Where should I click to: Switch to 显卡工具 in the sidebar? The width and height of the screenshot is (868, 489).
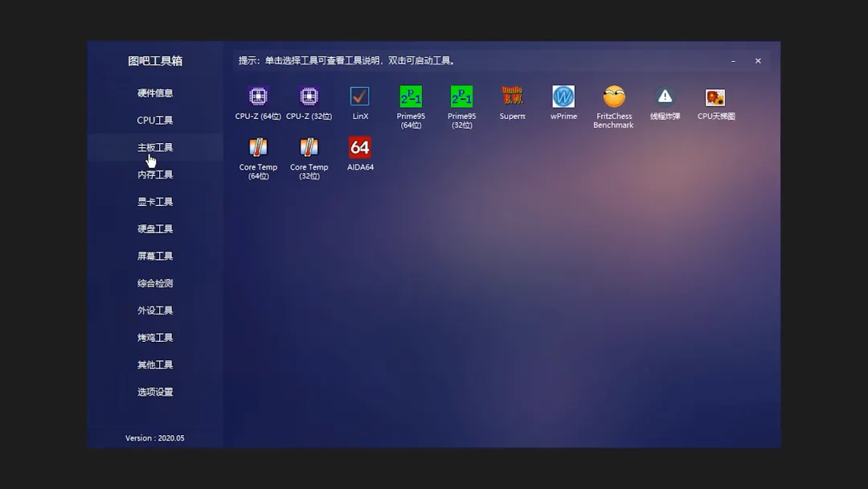coord(154,201)
